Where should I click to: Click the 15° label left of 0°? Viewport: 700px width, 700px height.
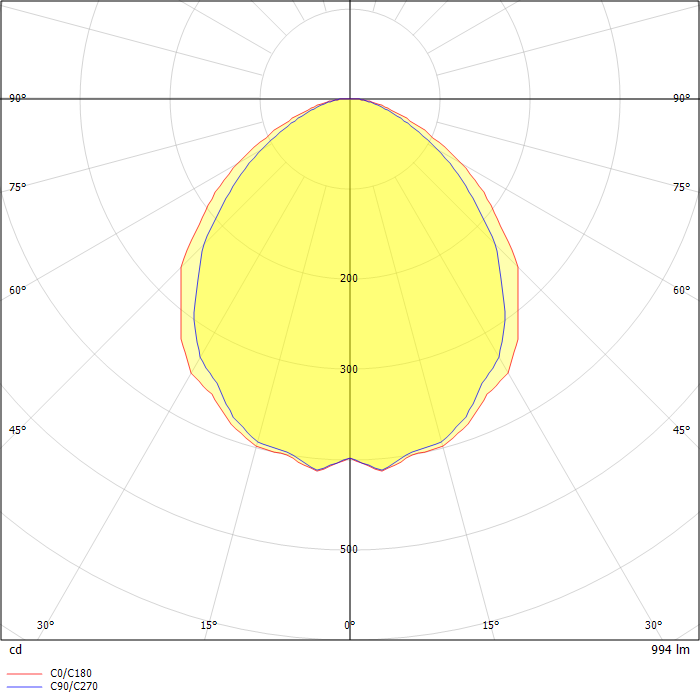pos(208,625)
